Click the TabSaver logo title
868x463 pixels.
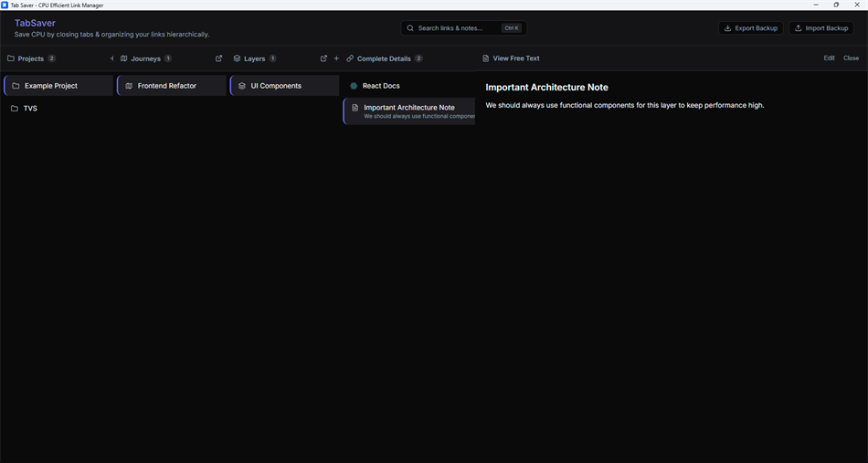coord(35,23)
